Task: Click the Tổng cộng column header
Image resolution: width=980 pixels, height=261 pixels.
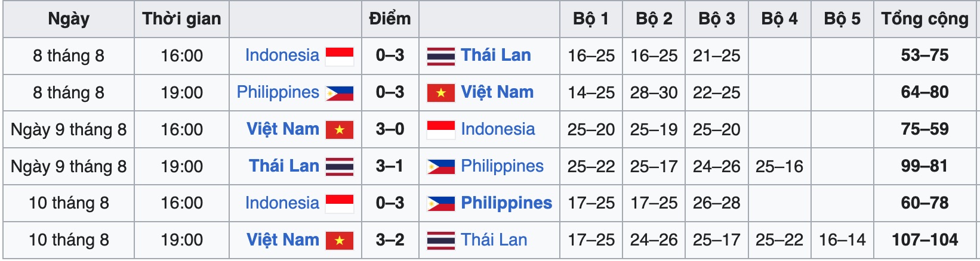Action: 924,19
